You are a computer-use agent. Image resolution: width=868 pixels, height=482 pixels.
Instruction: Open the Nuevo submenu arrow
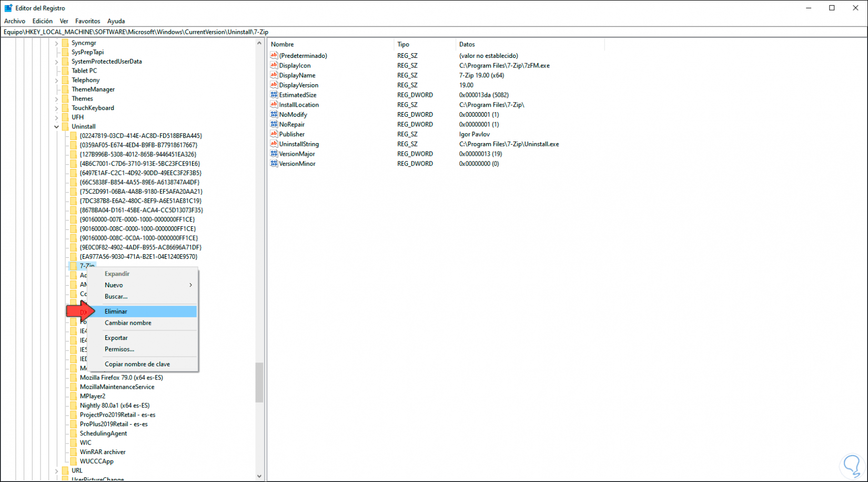tap(190, 285)
